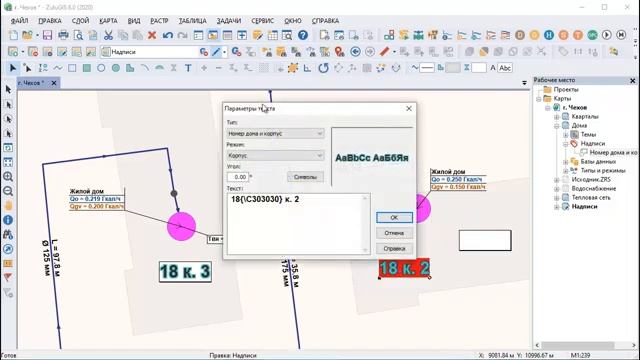Screen dimensions: 640x360
Task: Select the filled rectangle drawing tool
Action: (x=87, y=68)
